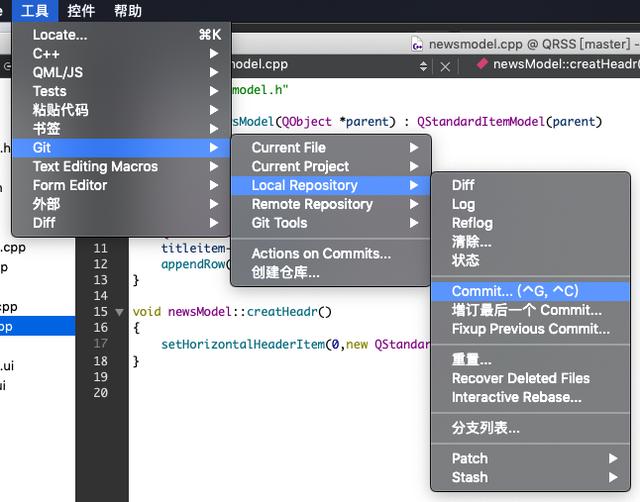Select Log under Local Repository

tap(531, 204)
